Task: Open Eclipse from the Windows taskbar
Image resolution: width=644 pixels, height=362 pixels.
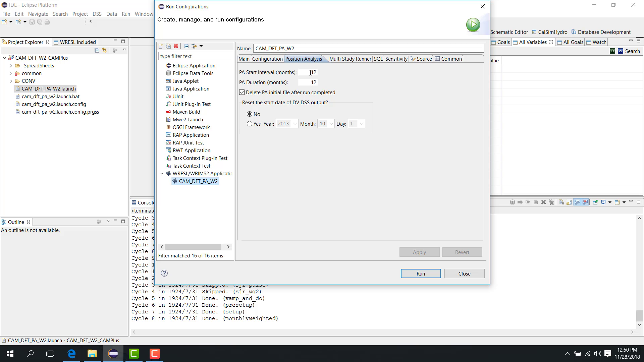Action: [x=113, y=354]
